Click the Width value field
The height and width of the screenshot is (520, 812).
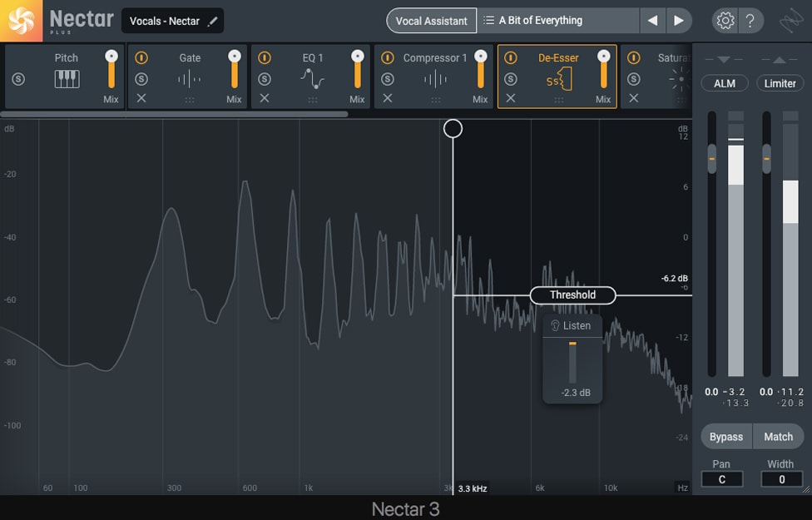781,479
